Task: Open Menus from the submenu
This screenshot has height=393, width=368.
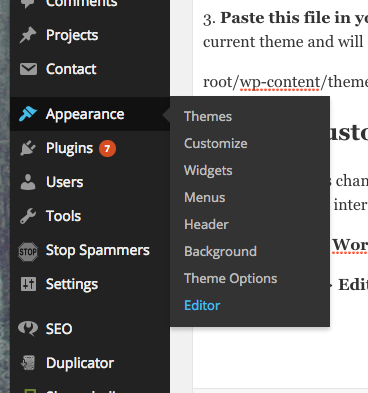Action: click(x=205, y=198)
